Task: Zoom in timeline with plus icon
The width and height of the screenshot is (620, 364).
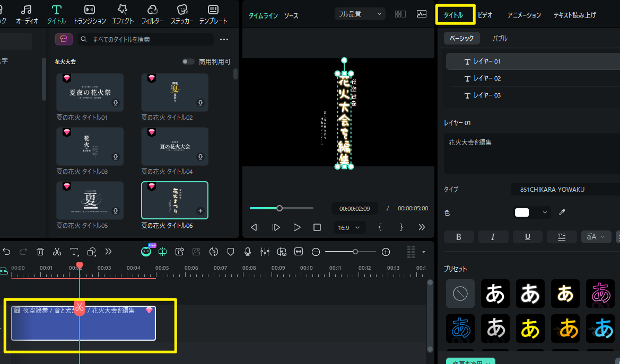Action: tap(386, 252)
